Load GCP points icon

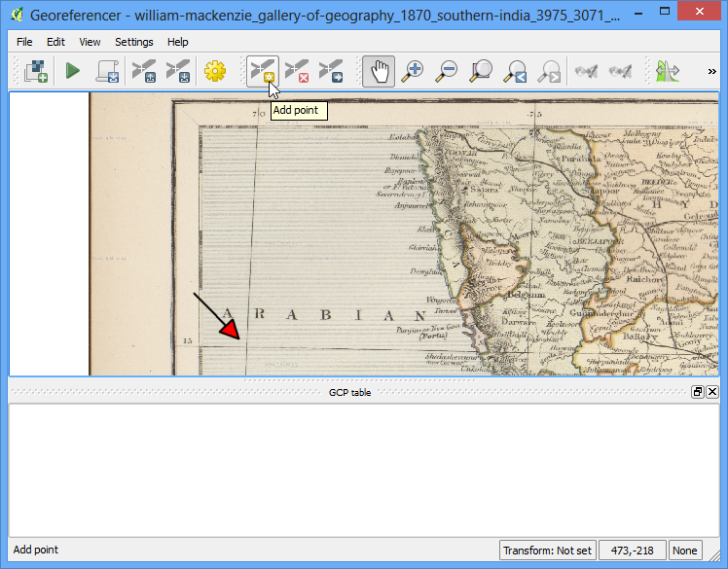click(144, 71)
